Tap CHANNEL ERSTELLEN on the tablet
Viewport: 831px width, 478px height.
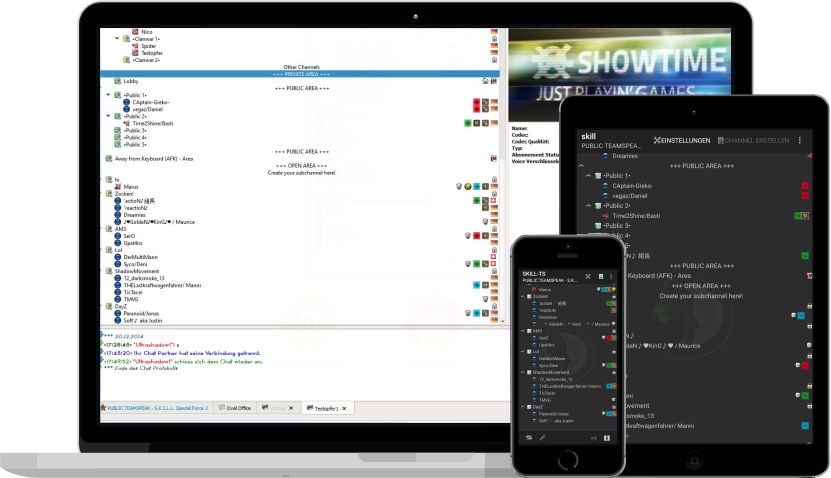pos(753,140)
